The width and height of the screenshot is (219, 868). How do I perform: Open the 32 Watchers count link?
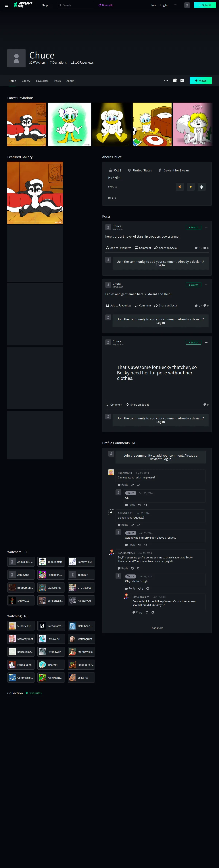37,63
